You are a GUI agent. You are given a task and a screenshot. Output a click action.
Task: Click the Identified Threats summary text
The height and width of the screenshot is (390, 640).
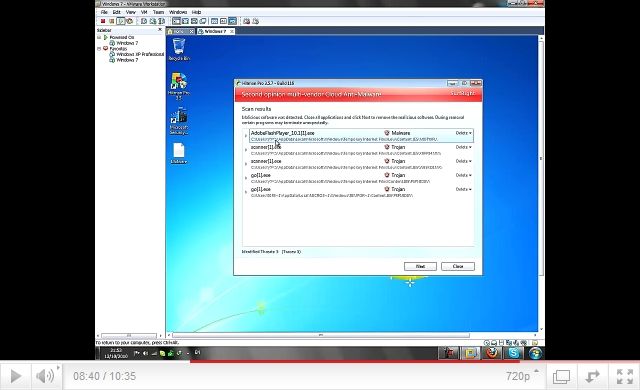[271, 252]
